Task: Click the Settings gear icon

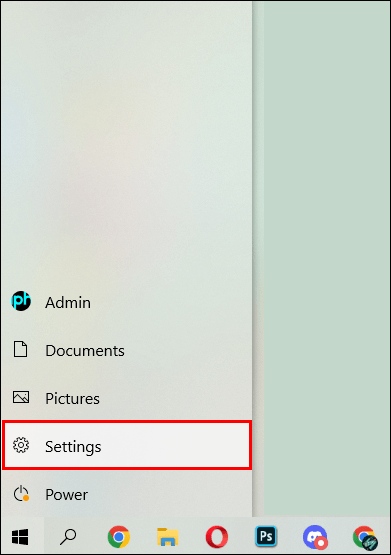Action: pyautogui.click(x=21, y=445)
